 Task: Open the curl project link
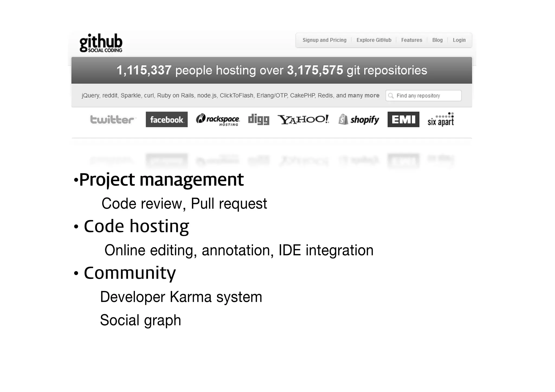[x=149, y=96]
